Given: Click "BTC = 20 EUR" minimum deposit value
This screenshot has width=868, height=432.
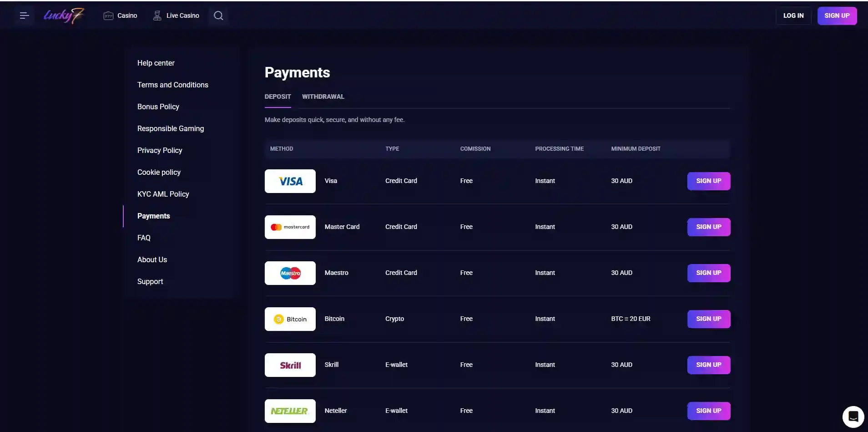Looking at the screenshot, I should 631,319.
